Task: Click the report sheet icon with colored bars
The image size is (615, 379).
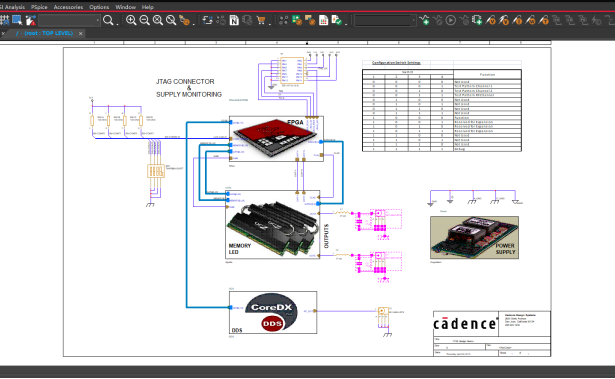Action: pos(324,20)
